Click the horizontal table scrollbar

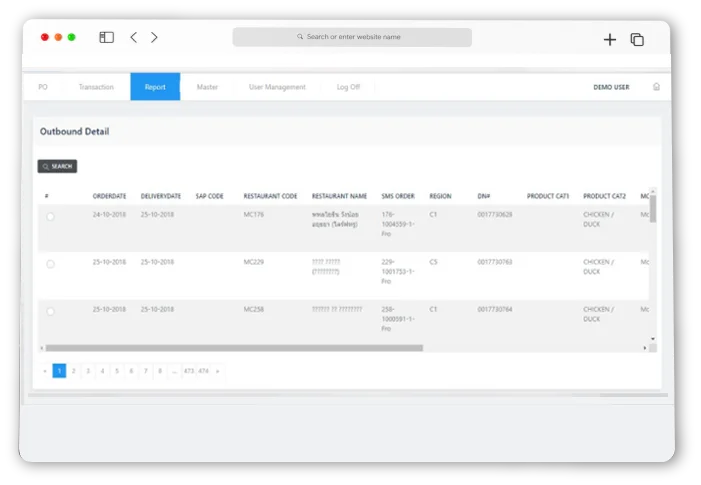235,348
